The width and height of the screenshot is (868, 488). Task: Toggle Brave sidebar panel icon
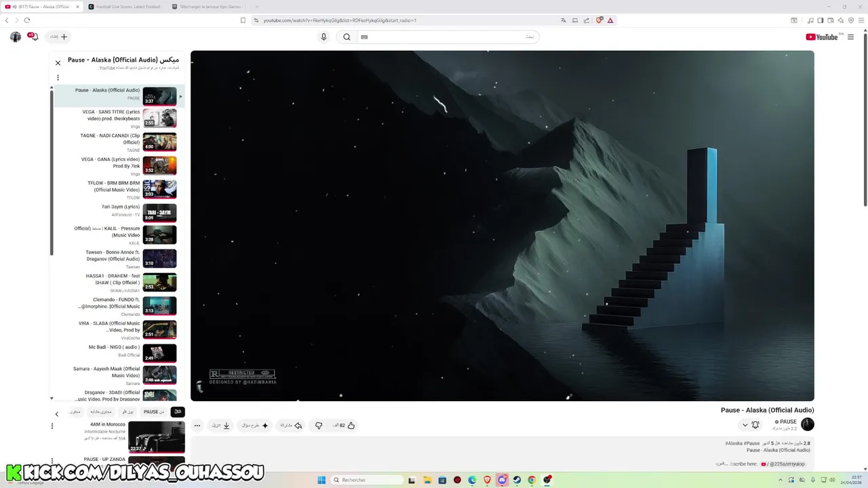point(820,20)
